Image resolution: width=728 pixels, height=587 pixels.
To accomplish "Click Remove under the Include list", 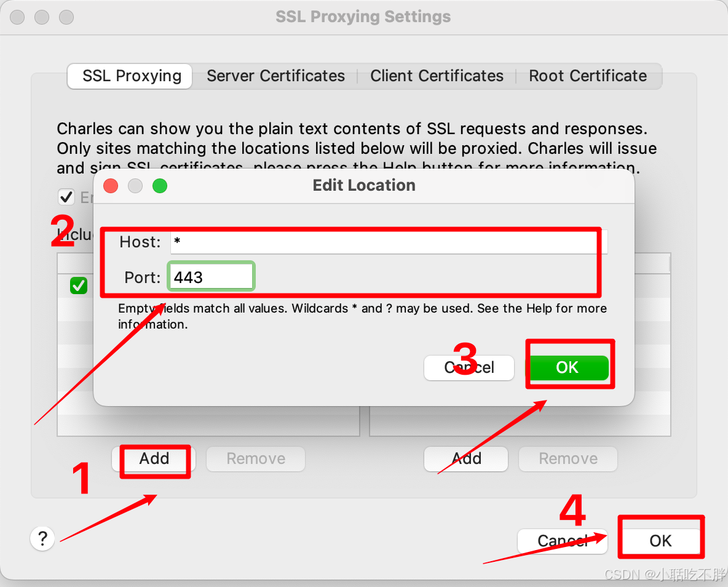I will [x=256, y=459].
